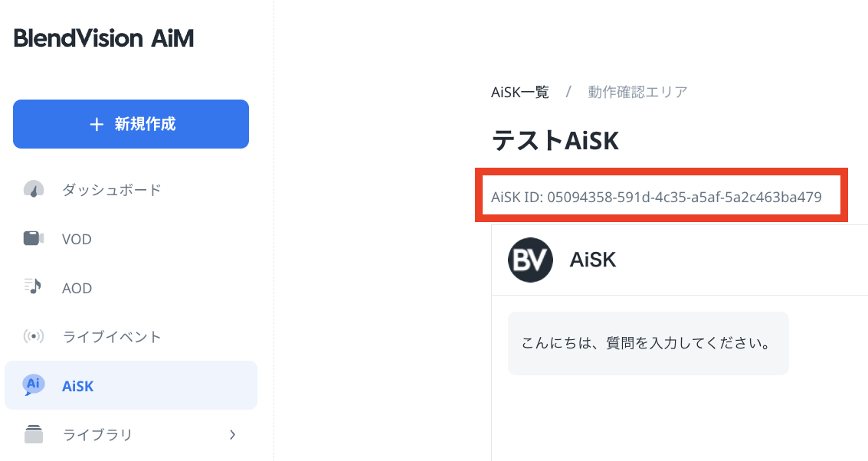Click the BlendVision AiM logo

point(103,39)
